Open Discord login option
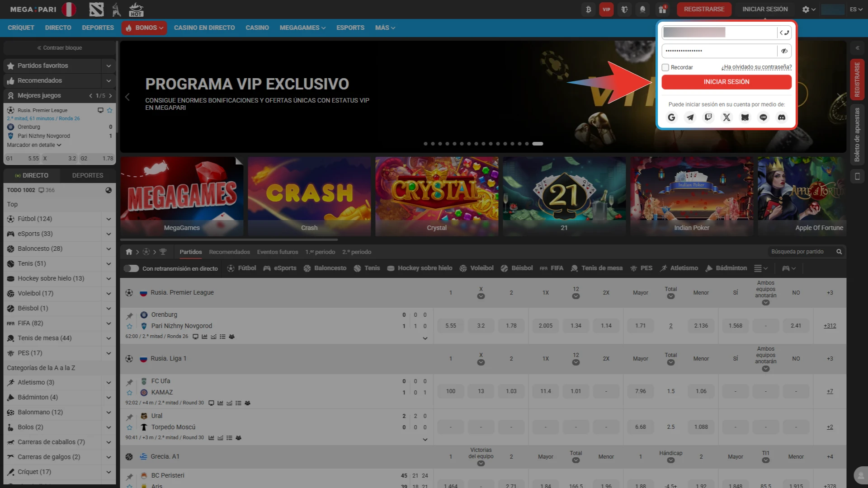Screen dimensions: 868x488 click(x=782, y=117)
